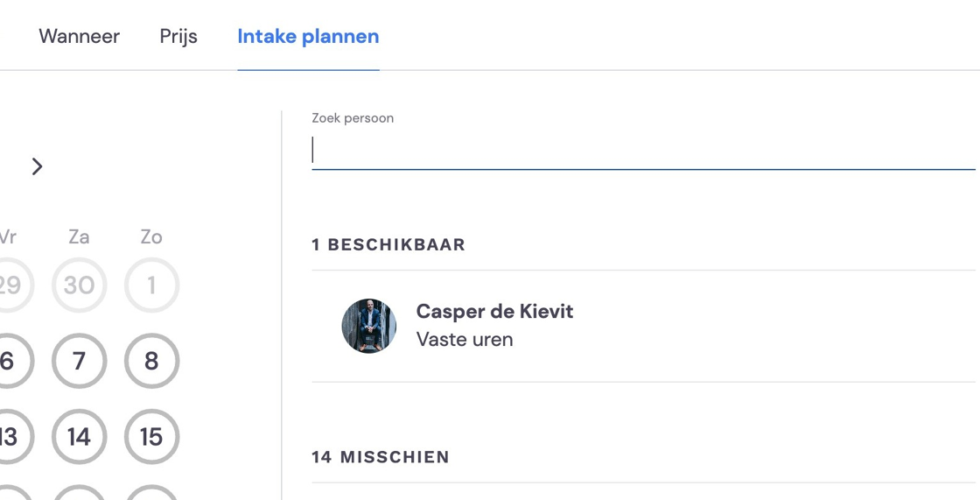980x500 pixels.
Task: Click the Vaste uren label
Action: 465,339
